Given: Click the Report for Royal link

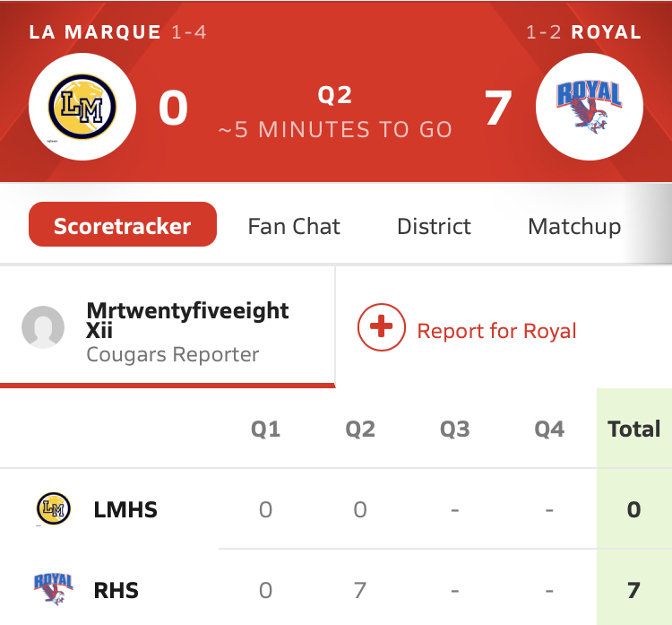Looking at the screenshot, I should (x=496, y=331).
